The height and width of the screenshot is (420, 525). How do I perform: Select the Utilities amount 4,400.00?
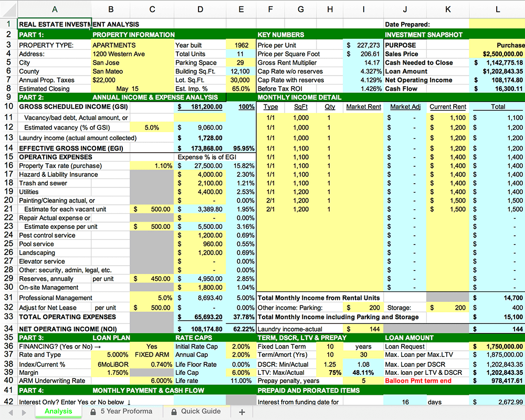[x=200, y=192]
